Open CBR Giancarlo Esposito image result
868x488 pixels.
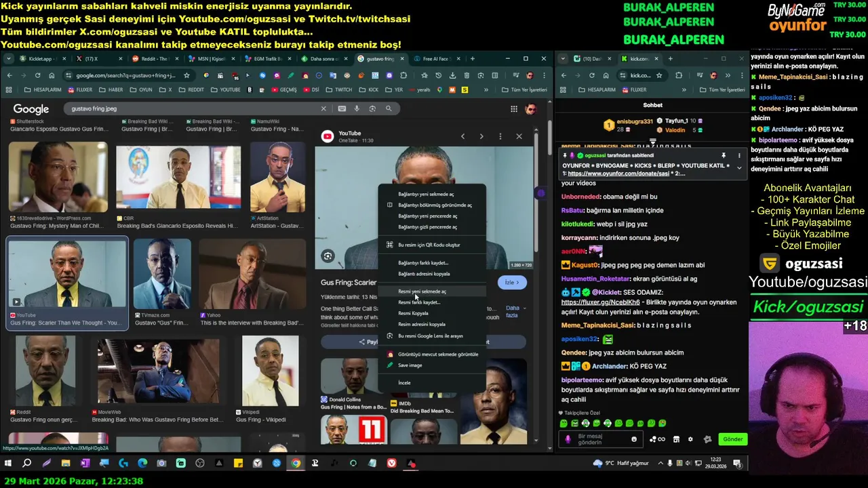tap(178, 178)
